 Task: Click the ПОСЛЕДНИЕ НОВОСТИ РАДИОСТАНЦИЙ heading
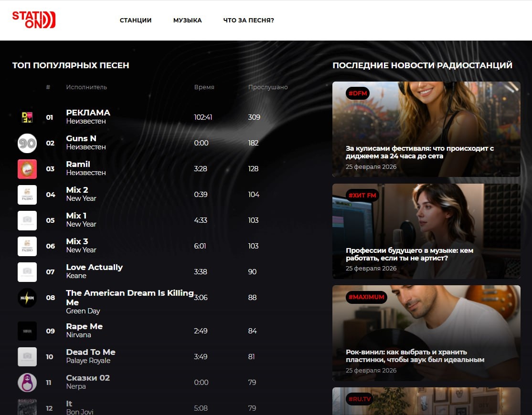(423, 65)
